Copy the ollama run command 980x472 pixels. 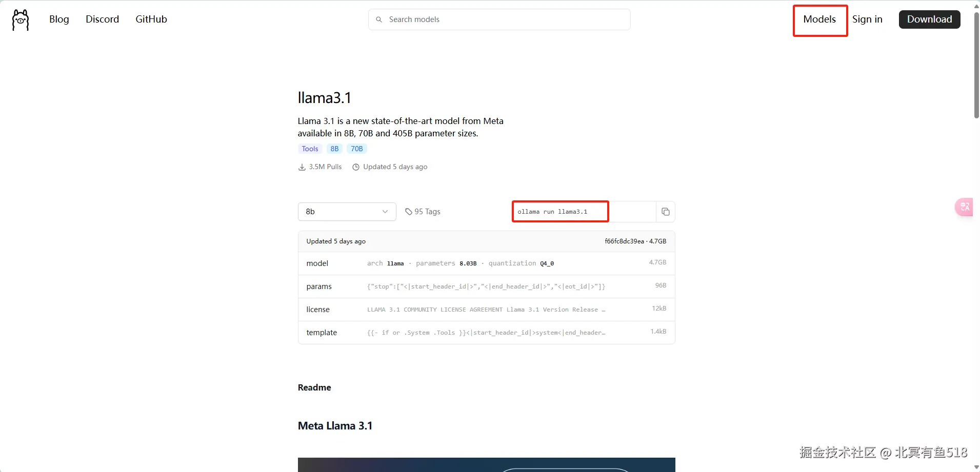tap(665, 212)
